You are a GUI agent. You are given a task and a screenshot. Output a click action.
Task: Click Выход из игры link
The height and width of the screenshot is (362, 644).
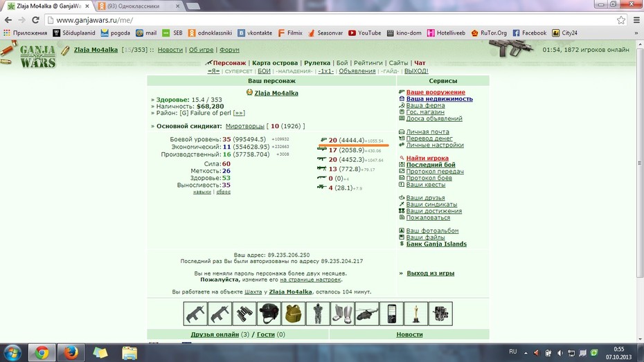click(x=431, y=273)
